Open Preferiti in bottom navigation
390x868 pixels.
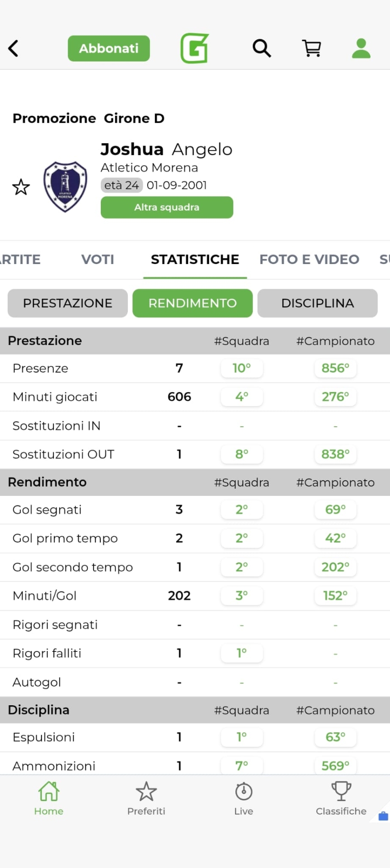(146, 798)
